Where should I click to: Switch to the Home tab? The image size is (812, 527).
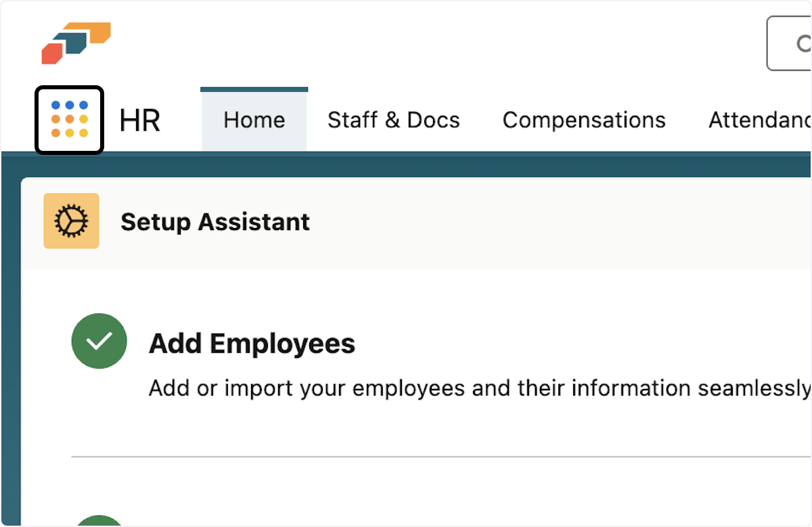coord(254,120)
